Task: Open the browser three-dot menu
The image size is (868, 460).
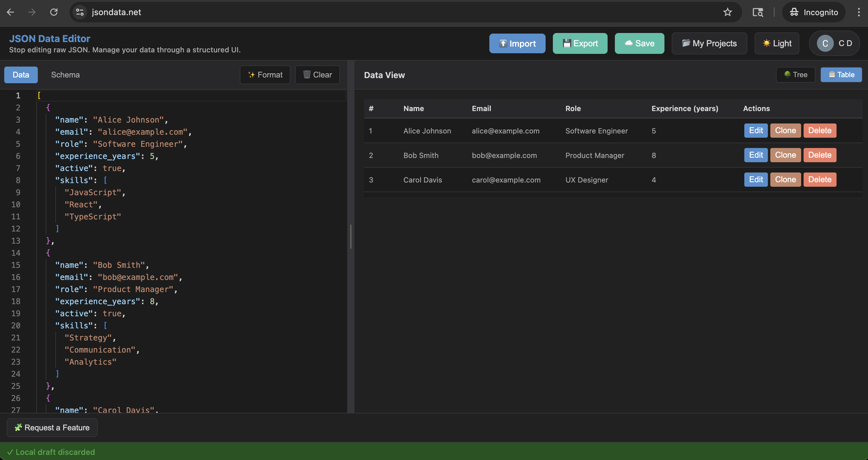Action: point(859,12)
